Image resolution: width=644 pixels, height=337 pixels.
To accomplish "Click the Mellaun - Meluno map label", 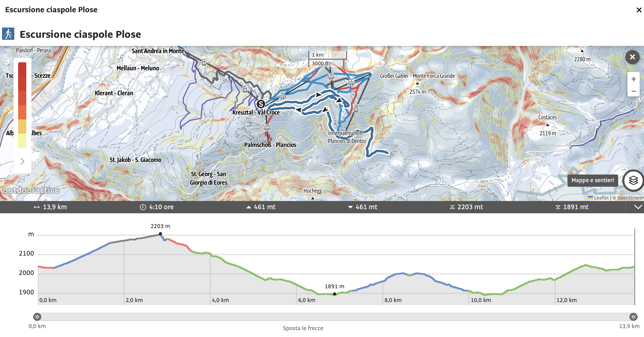I will (x=138, y=68).
